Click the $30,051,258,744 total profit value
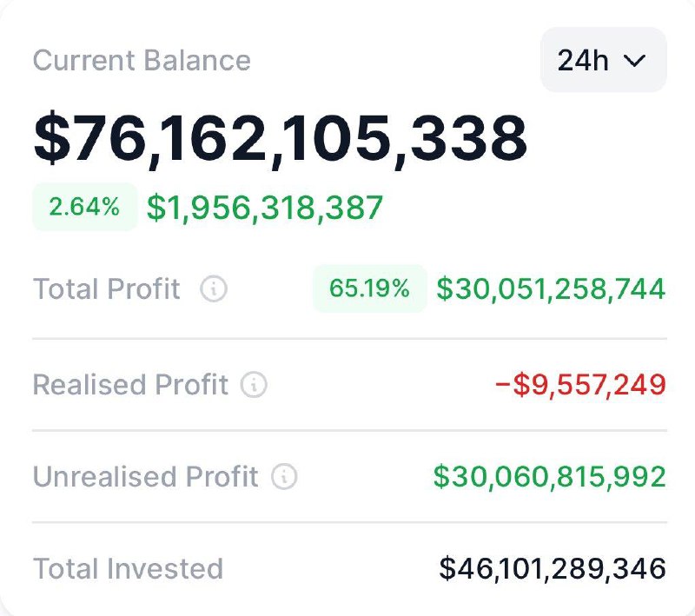This screenshot has height=616, width=695. tap(551, 289)
